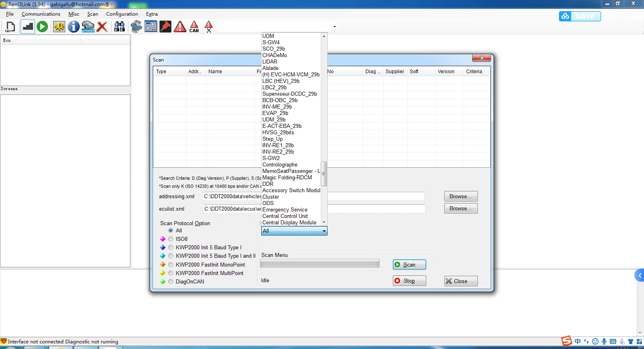Open the Extra menu

pos(152,14)
